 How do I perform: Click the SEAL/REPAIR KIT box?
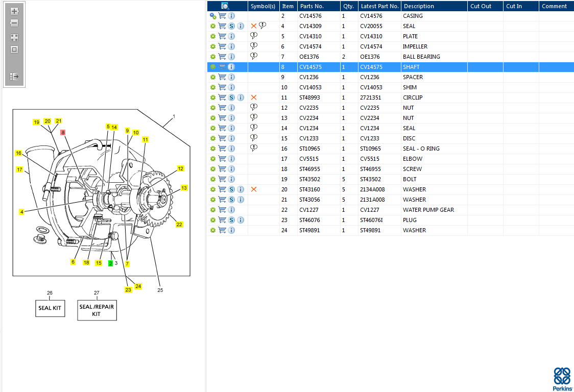tap(97, 310)
